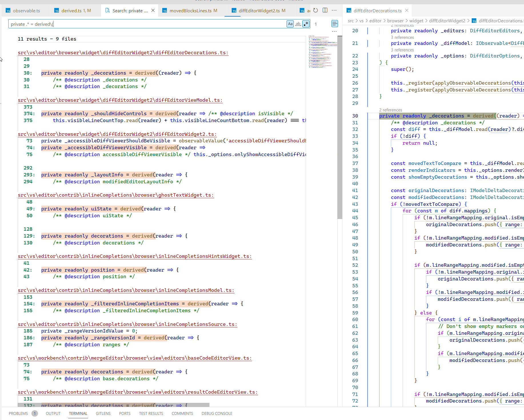Image resolution: width=524 pixels, height=420 pixels.
Task: Collapse the ghostTextWidget.ts results group
Action: pyautogui.click(x=115, y=195)
